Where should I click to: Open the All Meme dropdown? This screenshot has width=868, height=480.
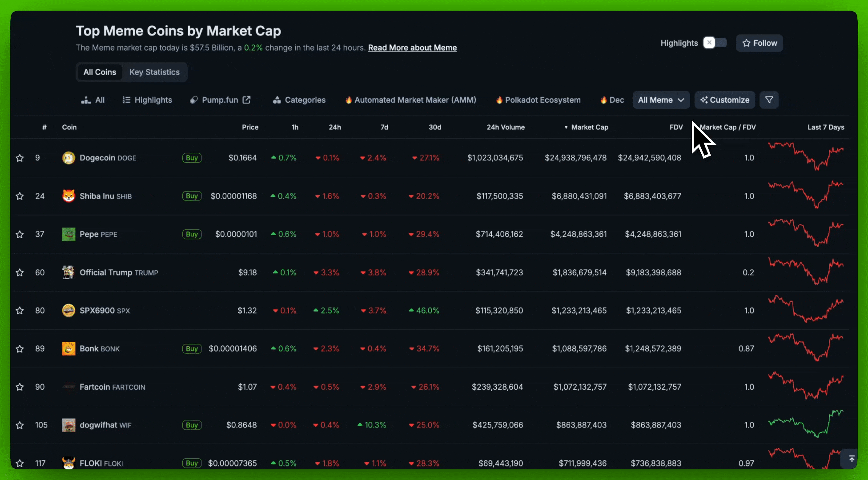click(661, 100)
